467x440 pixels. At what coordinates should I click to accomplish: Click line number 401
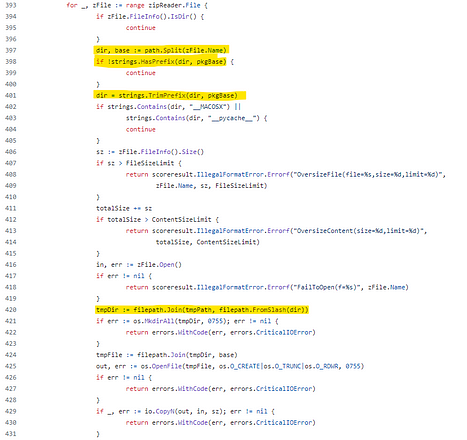[11, 95]
